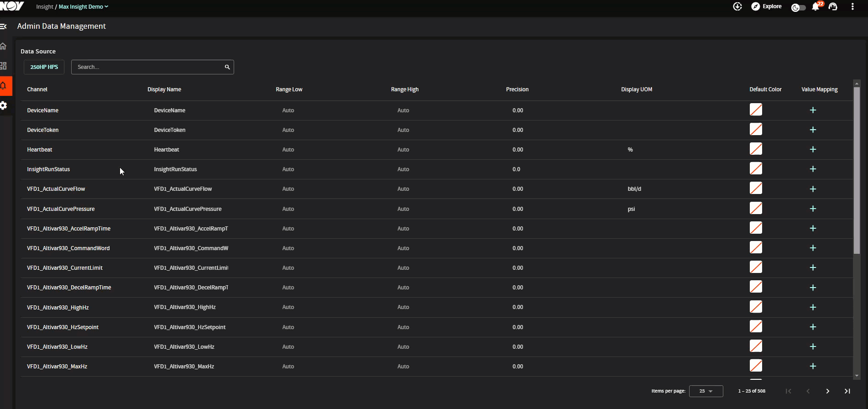Click the search magnifier icon

pos(227,67)
